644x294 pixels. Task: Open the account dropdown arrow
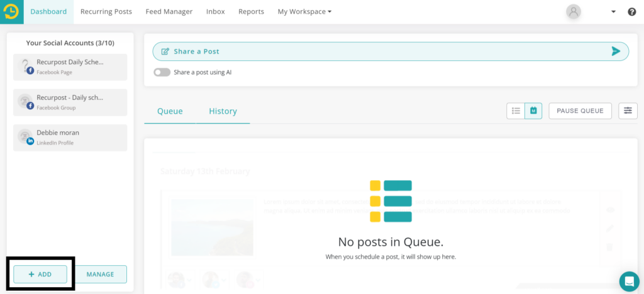point(613,12)
